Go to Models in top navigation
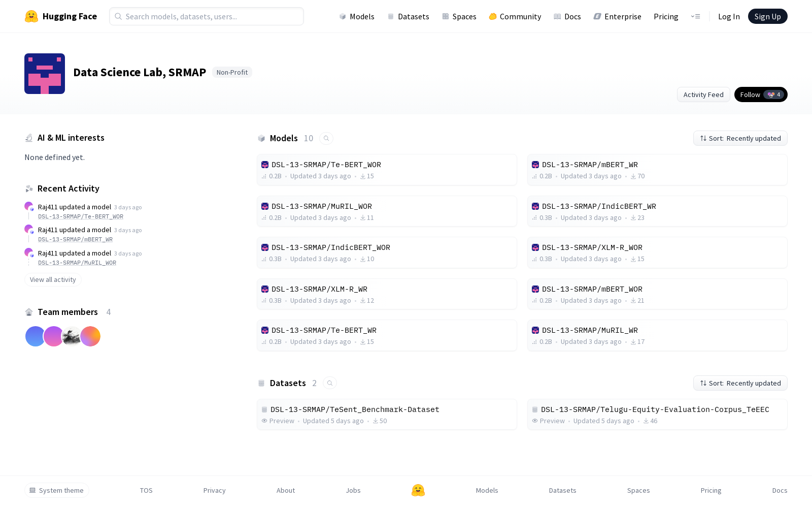 357,16
